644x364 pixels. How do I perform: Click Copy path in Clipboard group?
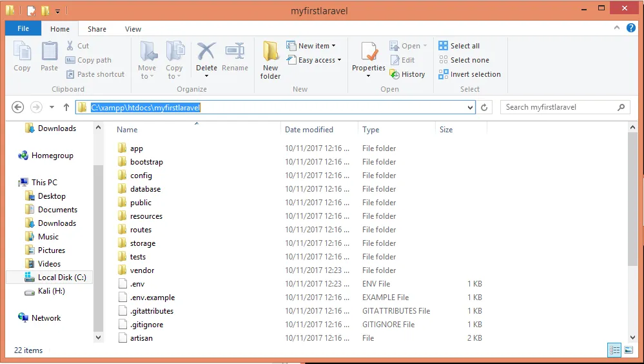pyautogui.click(x=88, y=60)
